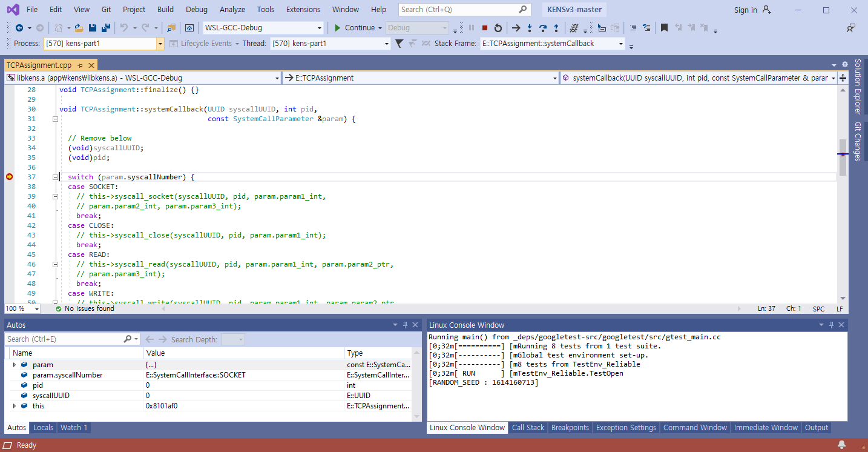The image size is (868, 452).
Task: Click the Find in Files icon
Action: click(171, 28)
